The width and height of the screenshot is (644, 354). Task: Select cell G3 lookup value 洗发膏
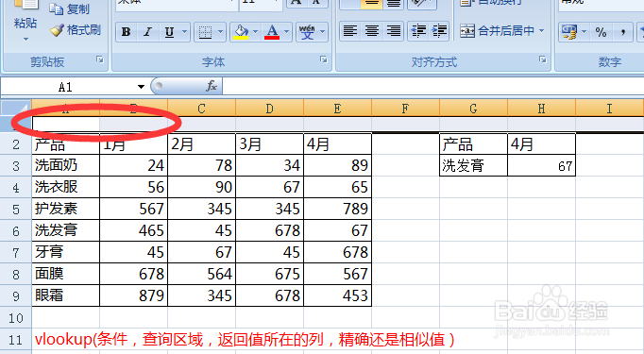pyautogui.click(x=473, y=165)
